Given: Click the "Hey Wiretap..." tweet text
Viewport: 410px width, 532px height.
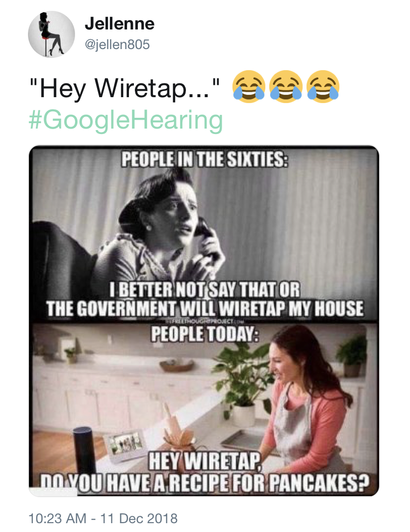Looking at the screenshot, I should coord(125,88).
